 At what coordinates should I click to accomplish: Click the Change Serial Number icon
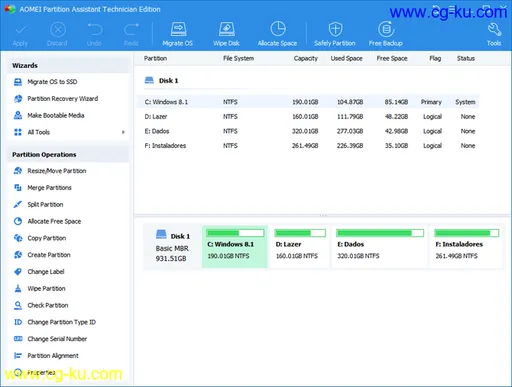point(18,339)
